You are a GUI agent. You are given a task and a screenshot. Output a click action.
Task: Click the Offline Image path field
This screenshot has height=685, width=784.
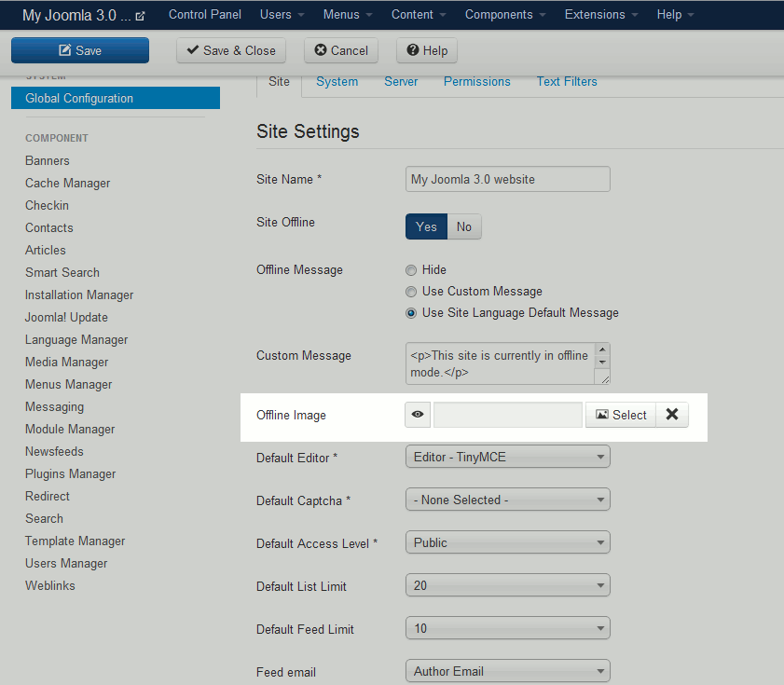pos(508,415)
